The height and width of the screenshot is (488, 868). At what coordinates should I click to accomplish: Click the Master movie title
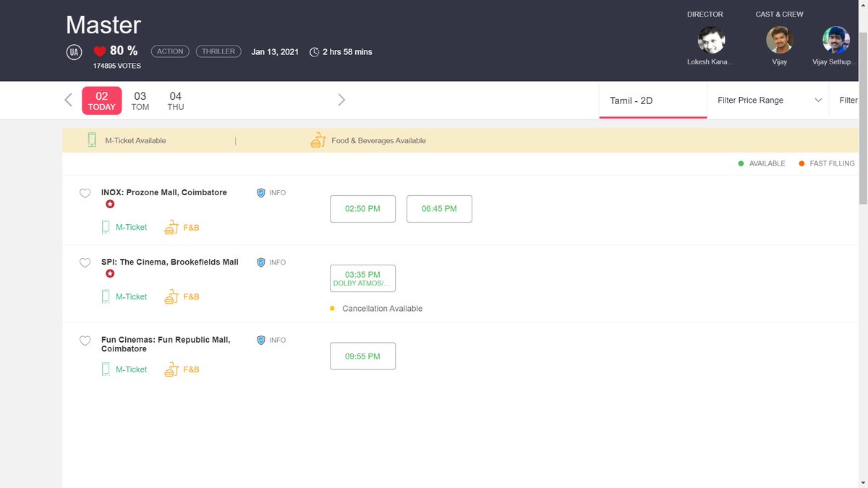tap(103, 25)
